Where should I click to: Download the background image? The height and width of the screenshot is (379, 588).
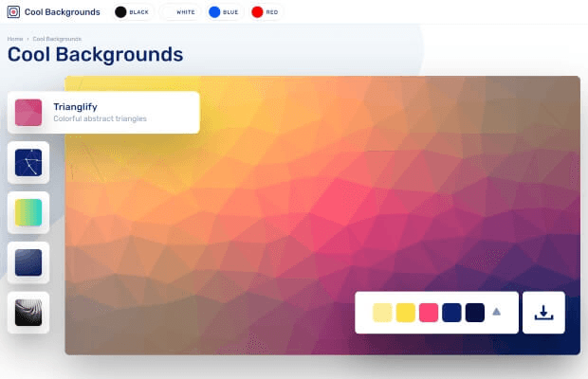coord(543,313)
